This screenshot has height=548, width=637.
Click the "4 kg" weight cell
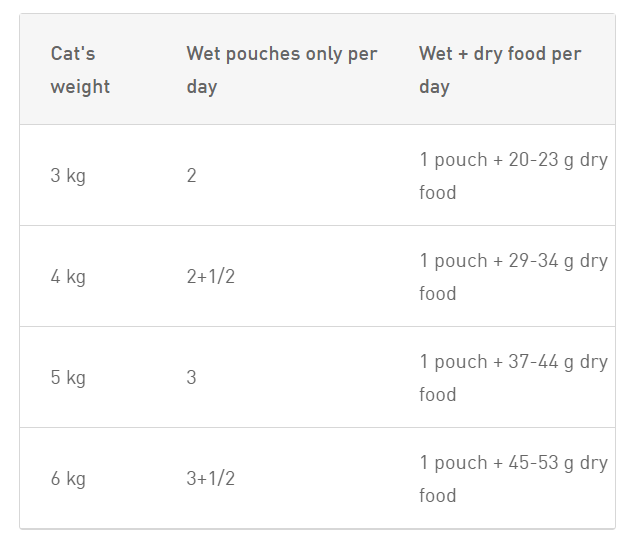tap(68, 277)
